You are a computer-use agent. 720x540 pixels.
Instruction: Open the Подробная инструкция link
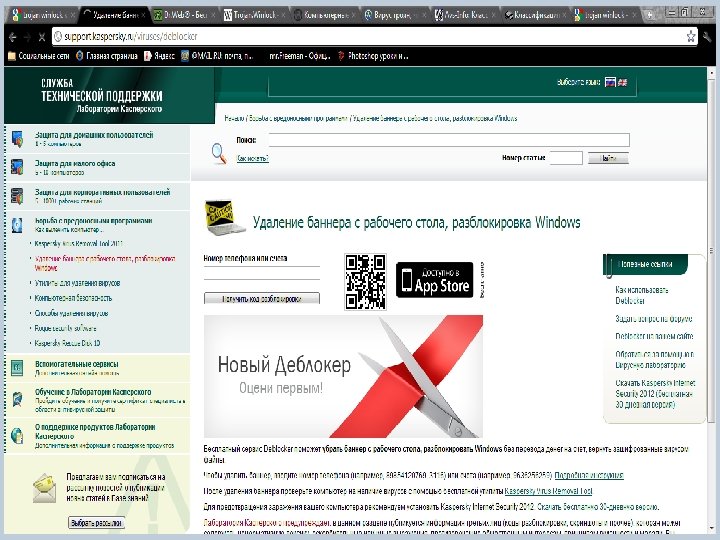[589, 475]
